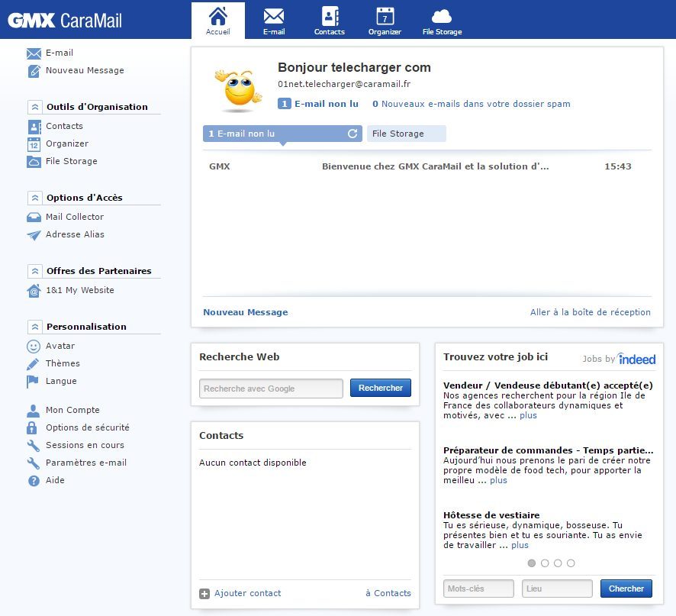Click the Adresse Alias paper plane icon
676x616 pixels.
click(34, 235)
